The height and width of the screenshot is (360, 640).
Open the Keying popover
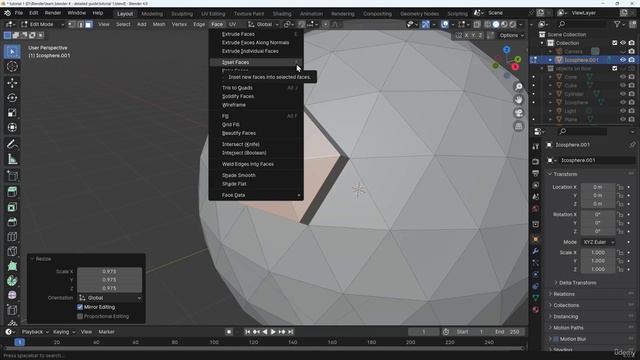click(x=64, y=332)
